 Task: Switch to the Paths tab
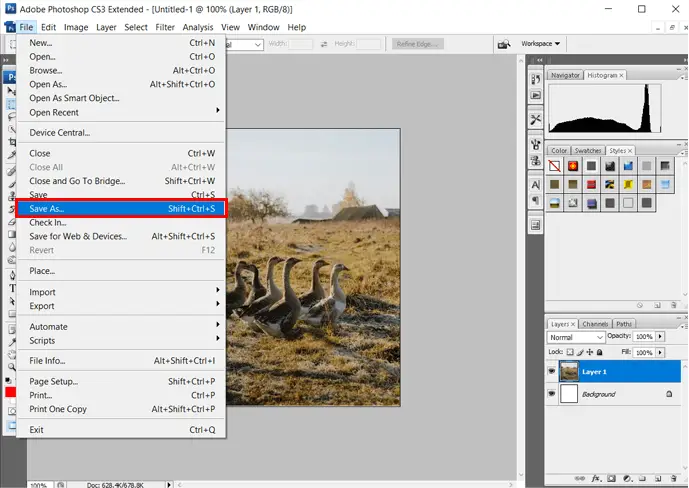(624, 324)
